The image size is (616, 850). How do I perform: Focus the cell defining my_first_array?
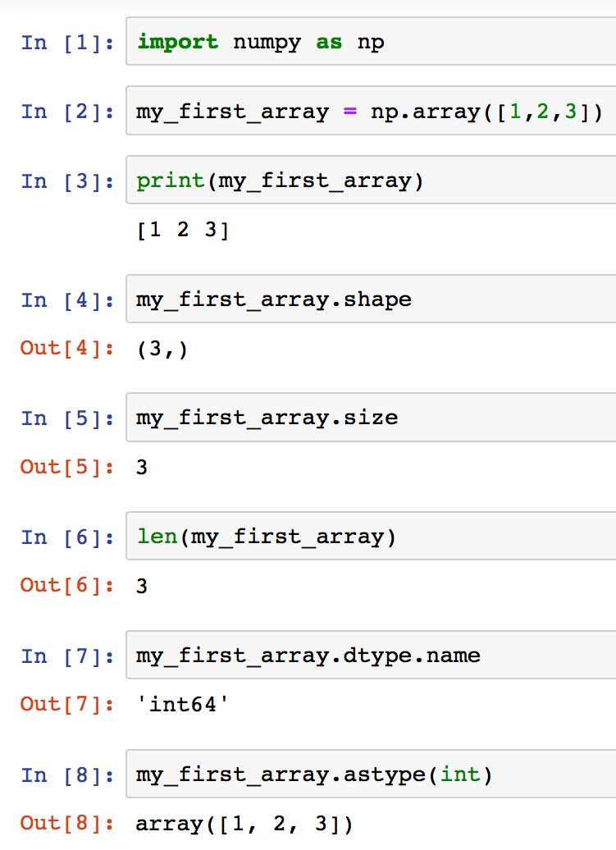click(x=369, y=112)
